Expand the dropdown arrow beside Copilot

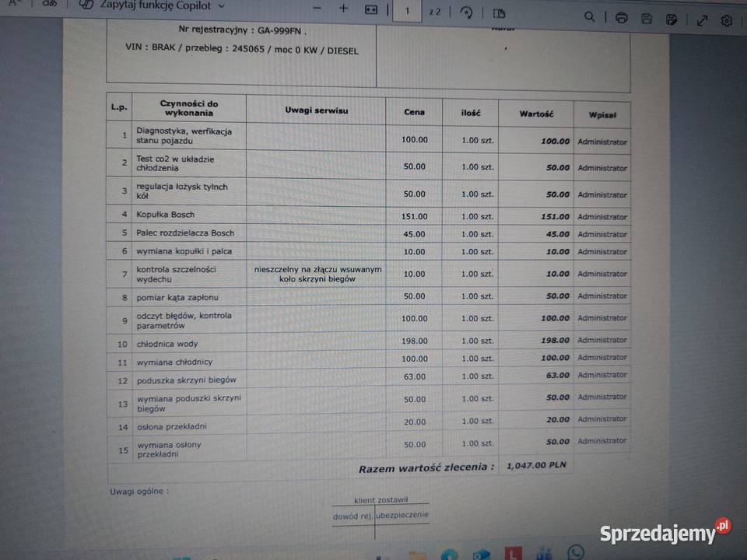tap(221, 6)
